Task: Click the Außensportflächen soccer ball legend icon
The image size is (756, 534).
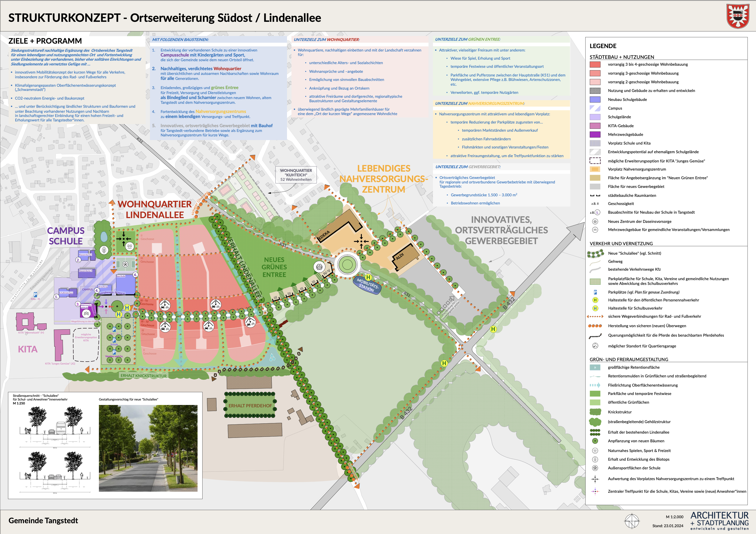Action: coord(595,468)
